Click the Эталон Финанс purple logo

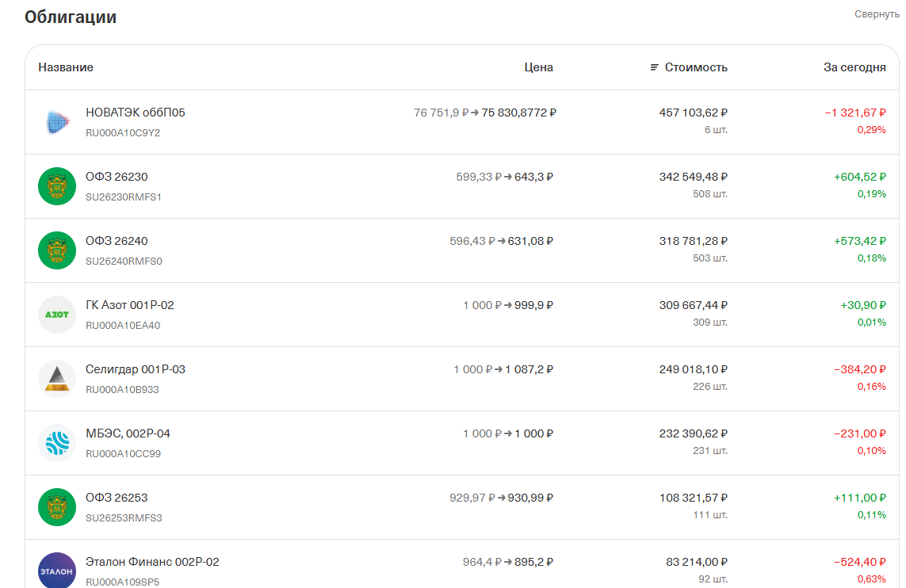[57, 571]
